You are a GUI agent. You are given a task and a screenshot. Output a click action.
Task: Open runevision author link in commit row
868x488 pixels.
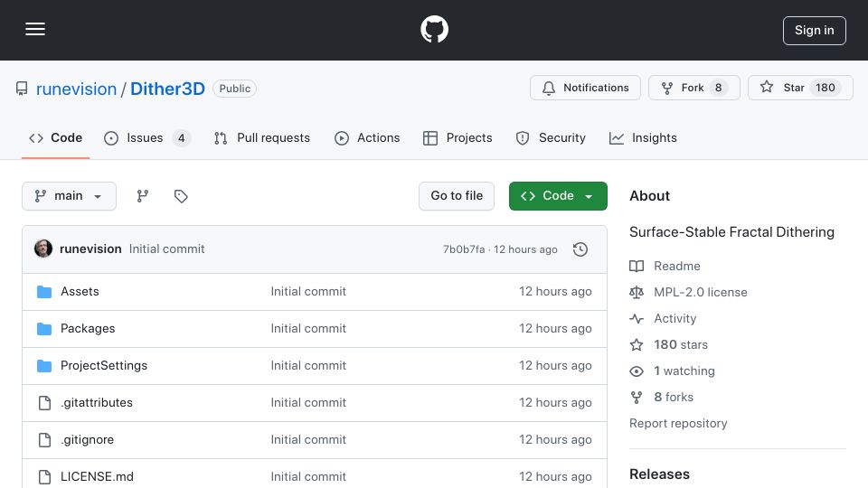tap(90, 249)
